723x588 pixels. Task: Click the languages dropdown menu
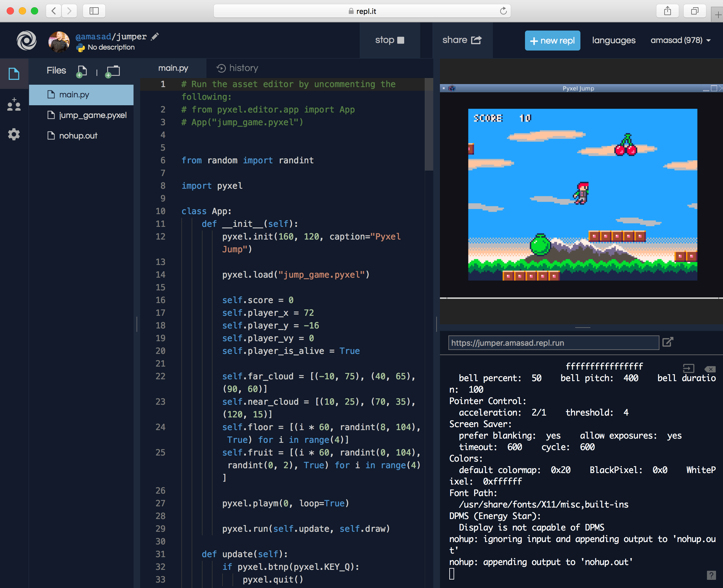click(x=613, y=40)
